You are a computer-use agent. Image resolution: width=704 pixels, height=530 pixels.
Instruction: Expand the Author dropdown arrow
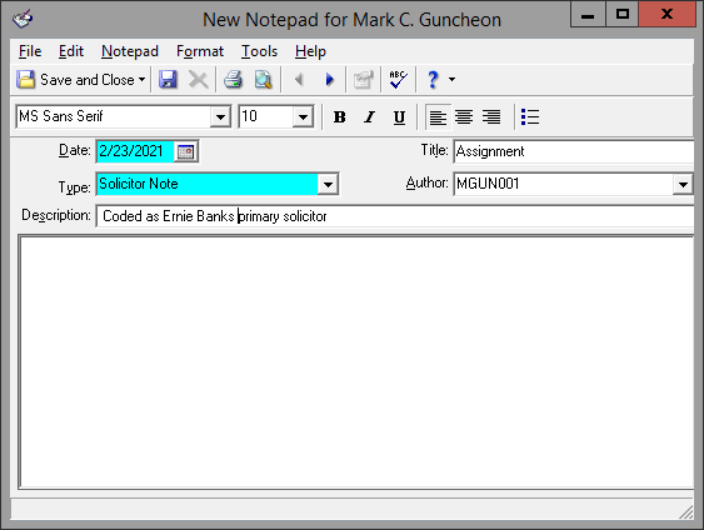tap(683, 185)
